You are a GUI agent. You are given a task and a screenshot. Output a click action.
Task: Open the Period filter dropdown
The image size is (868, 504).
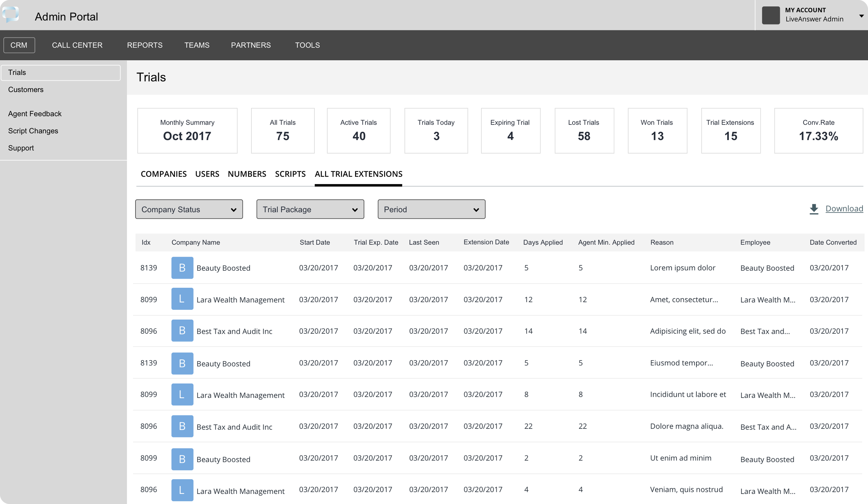431,209
